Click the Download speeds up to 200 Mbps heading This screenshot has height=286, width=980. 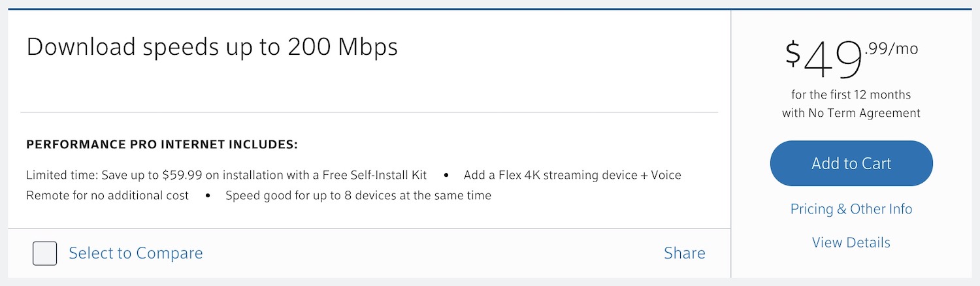(212, 48)
